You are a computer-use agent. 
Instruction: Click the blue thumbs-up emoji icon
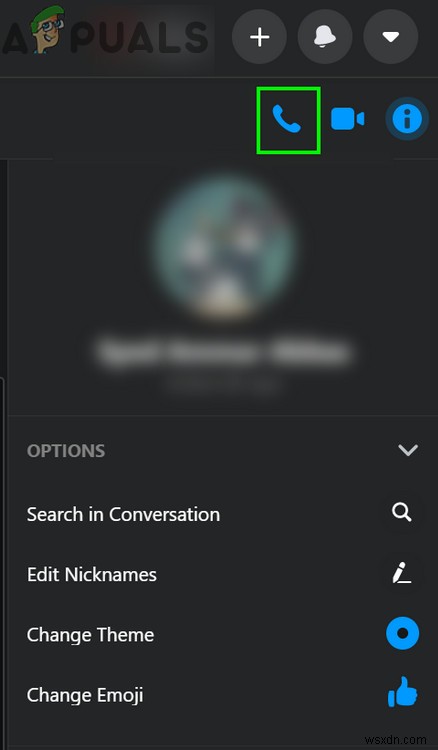[x=403, y=692]
